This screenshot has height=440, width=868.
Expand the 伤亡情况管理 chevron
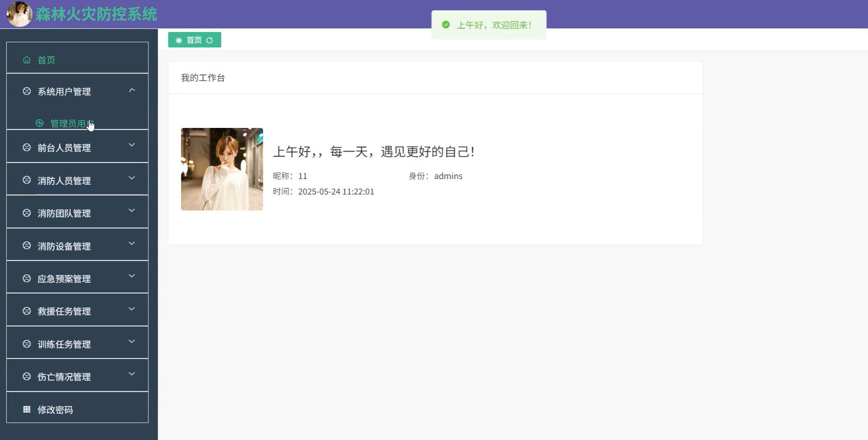pyautogui.click(x=132, y=374)
